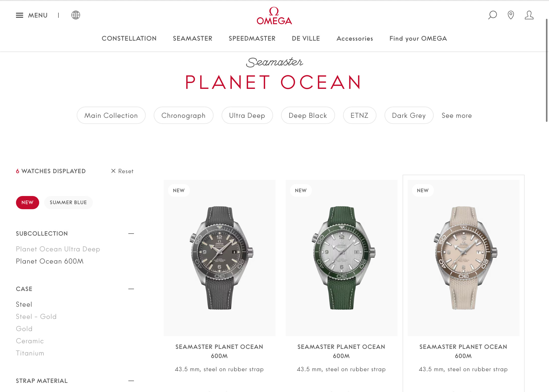Collapse the SUBCOLLECTION filter section

[x=131, y=233]
